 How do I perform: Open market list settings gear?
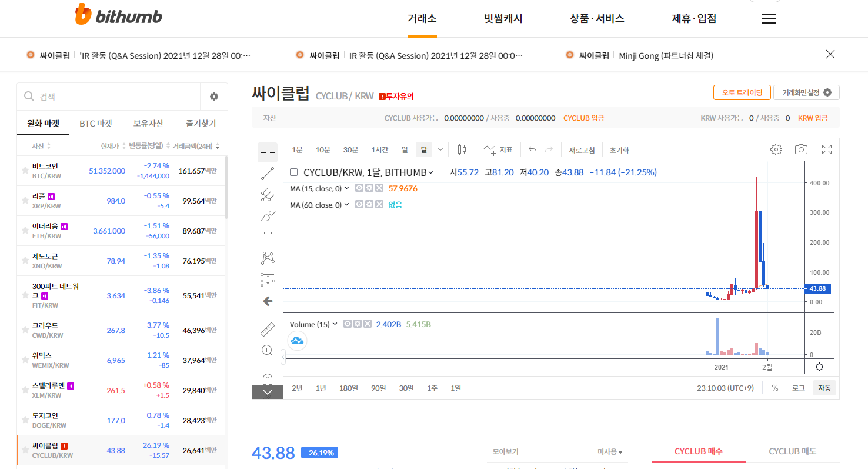214,97
